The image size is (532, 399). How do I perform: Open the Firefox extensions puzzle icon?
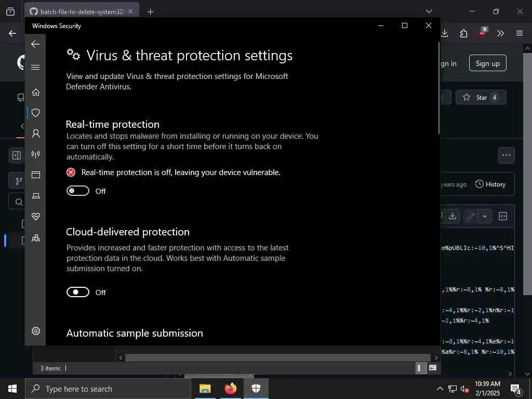[x=463, y=33]
